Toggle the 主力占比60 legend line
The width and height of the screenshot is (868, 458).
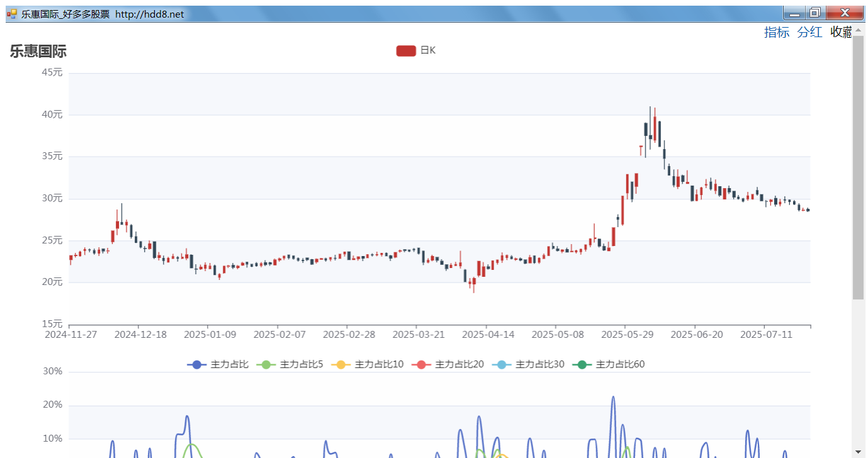609,364
